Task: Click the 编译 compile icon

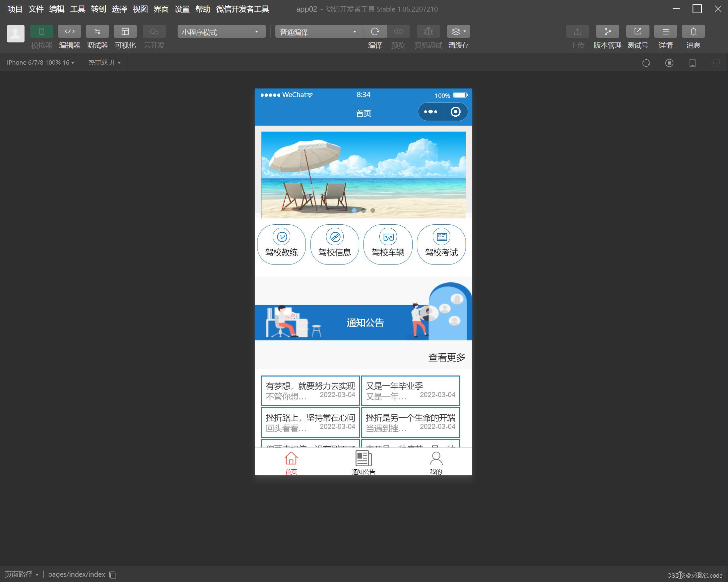Action: [x=375, y=31]
